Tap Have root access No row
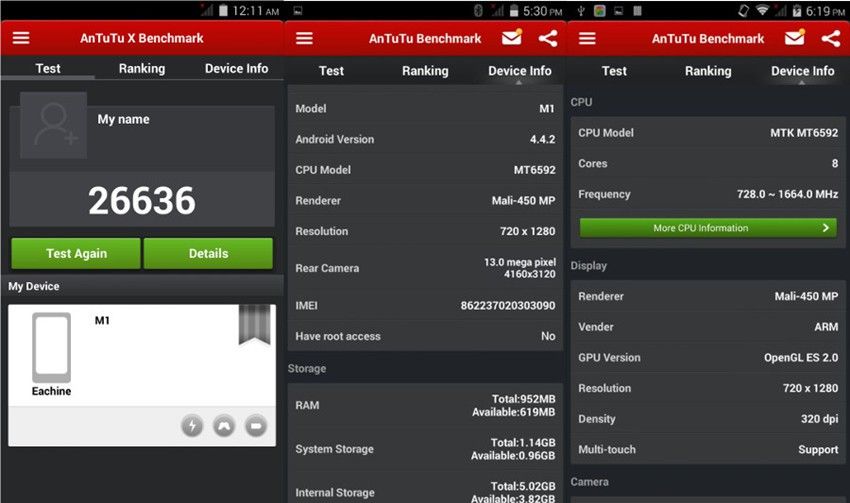Screen dimensions: 850x503 [x=426, y=336]
